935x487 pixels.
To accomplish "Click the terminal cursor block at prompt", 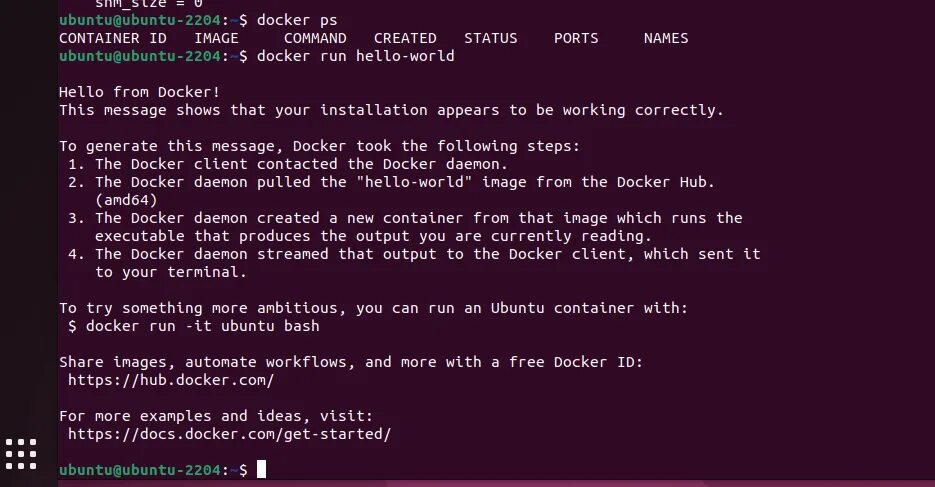I will pos(261,469).
